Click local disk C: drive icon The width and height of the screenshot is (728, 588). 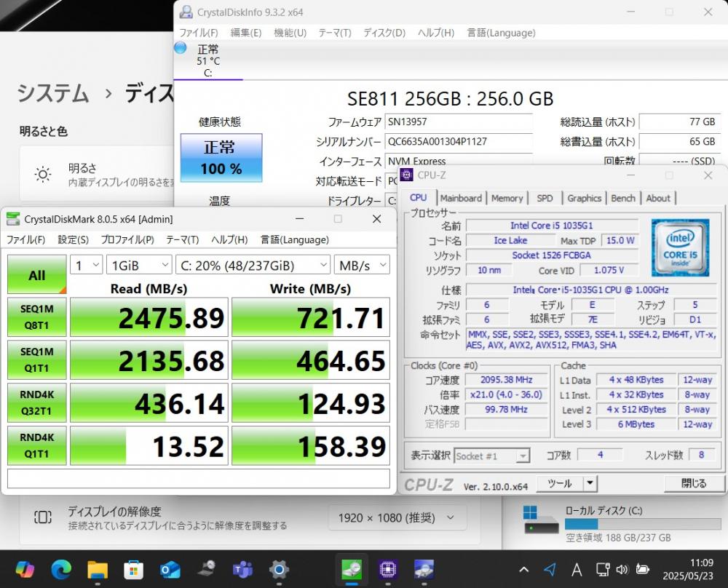[x=540, y=520]
